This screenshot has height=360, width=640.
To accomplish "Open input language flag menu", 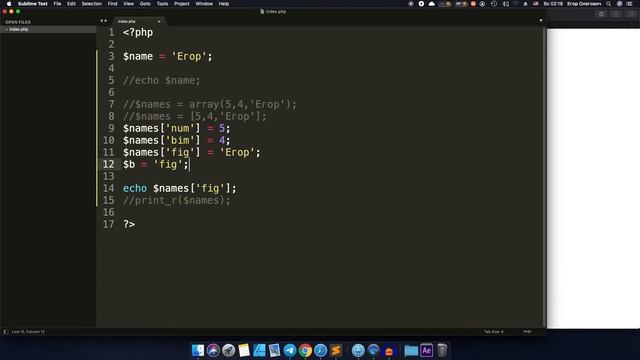I will coord(536,4).
